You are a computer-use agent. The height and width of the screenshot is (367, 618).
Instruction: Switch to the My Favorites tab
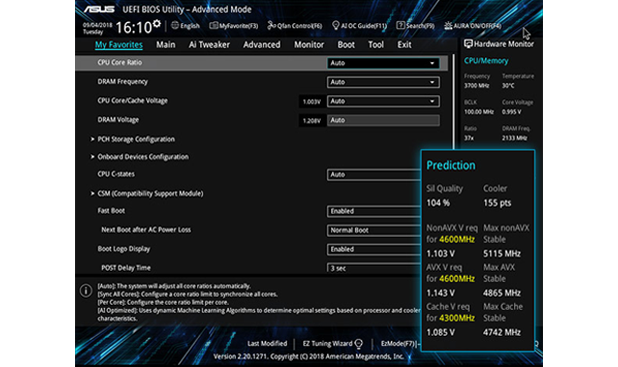[x=119, y=45]
